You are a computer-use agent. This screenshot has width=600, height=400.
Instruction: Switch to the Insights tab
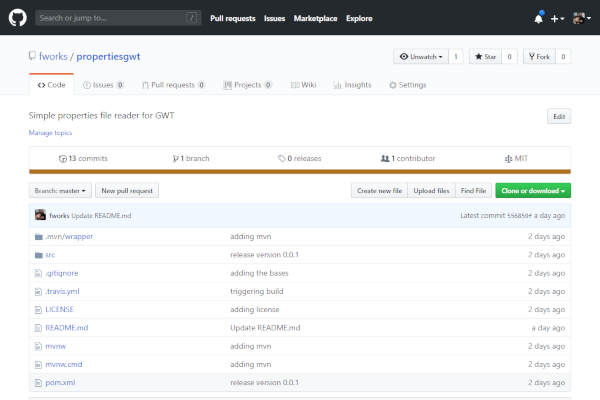351,85
